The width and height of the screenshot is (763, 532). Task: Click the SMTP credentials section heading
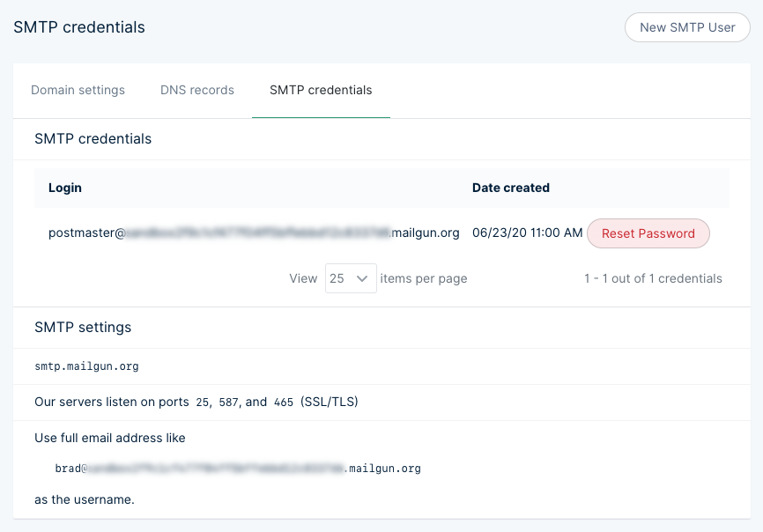pos(93,139)
